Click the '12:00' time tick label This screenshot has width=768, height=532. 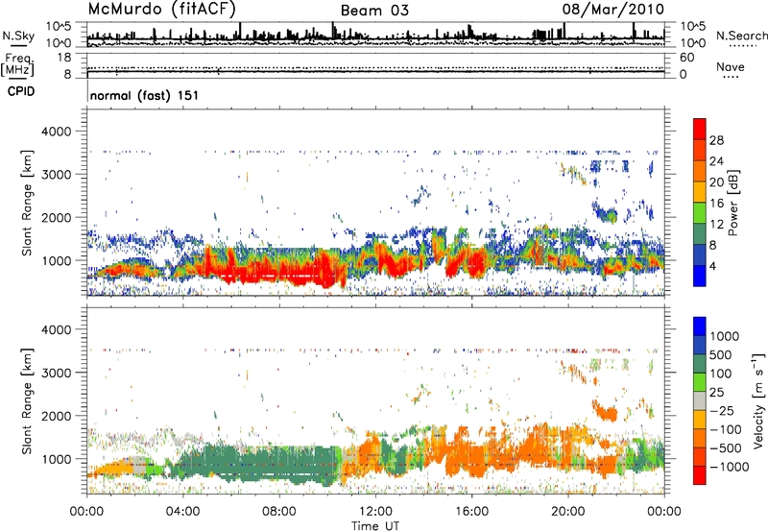(x=375, y=512)
